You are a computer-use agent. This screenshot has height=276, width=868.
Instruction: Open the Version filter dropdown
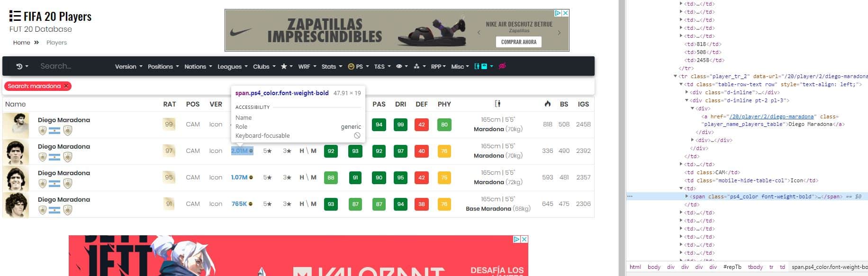click(x=129, y=66)
